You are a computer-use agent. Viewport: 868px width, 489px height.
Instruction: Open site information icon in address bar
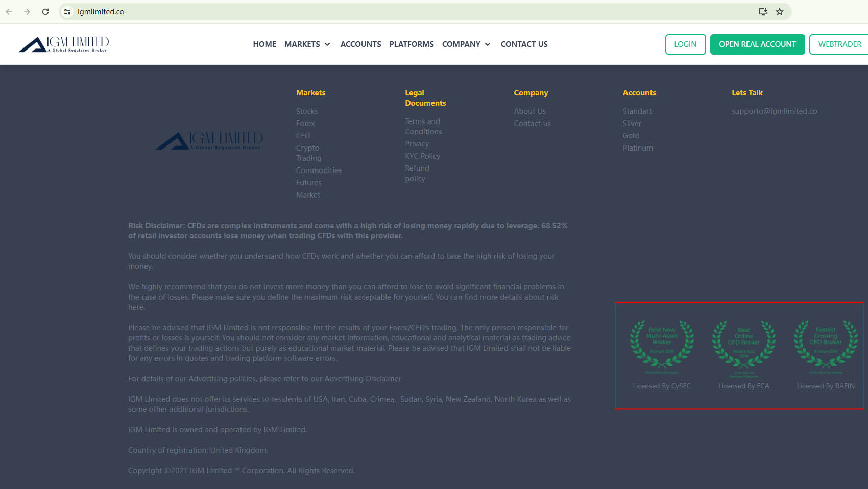(x=67, y=12)
